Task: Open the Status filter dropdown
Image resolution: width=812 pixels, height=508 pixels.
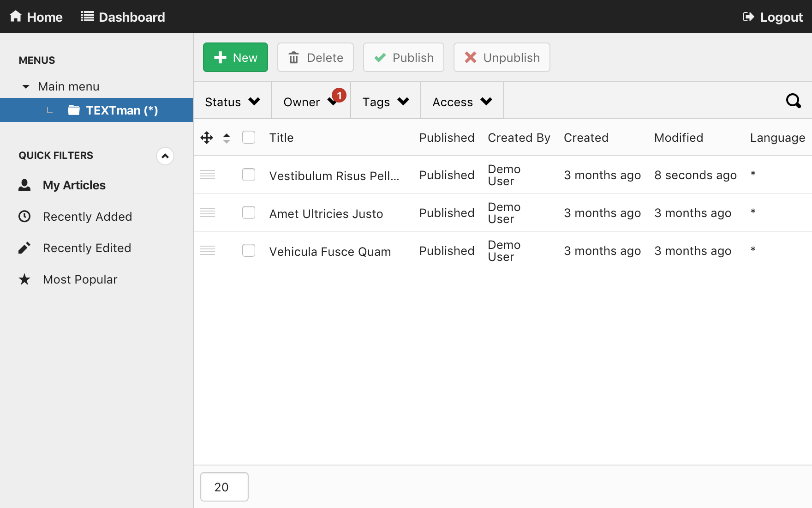Action: [233, 102]
